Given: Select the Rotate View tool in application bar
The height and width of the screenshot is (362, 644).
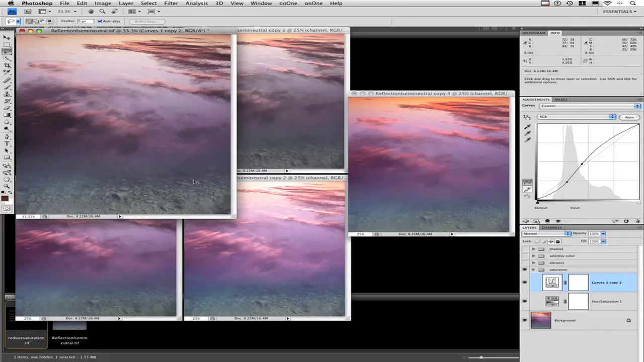Looking at the screenshot, I should [115, 11].
